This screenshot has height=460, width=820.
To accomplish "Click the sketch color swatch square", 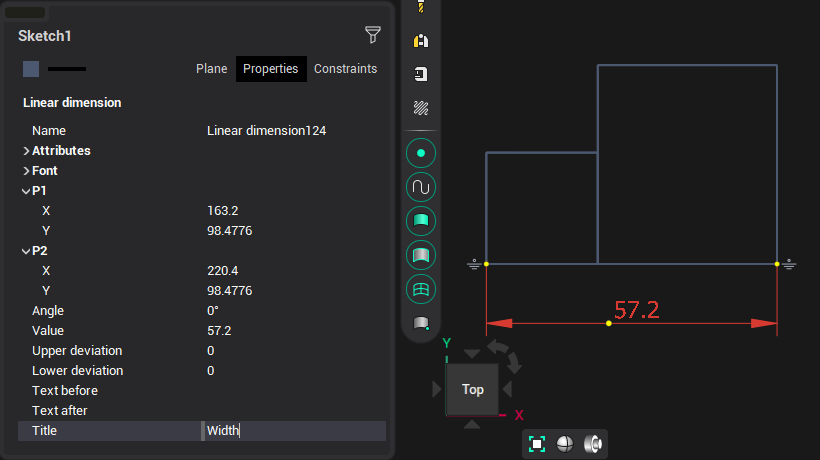I will pos(31,69).
